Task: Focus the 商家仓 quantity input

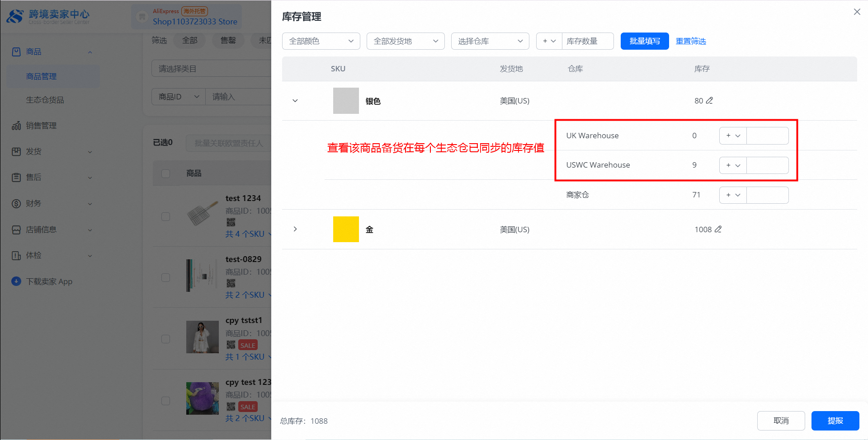Action: [x=768, y=195]
